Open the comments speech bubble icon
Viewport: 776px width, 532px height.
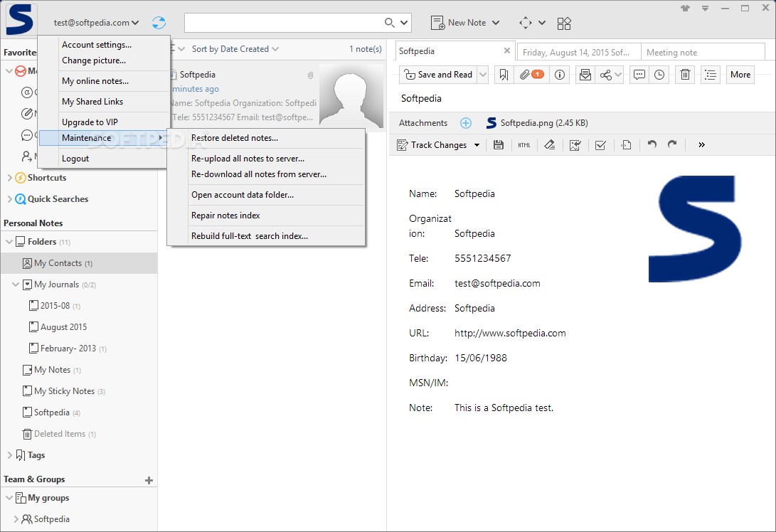[639, 75]
